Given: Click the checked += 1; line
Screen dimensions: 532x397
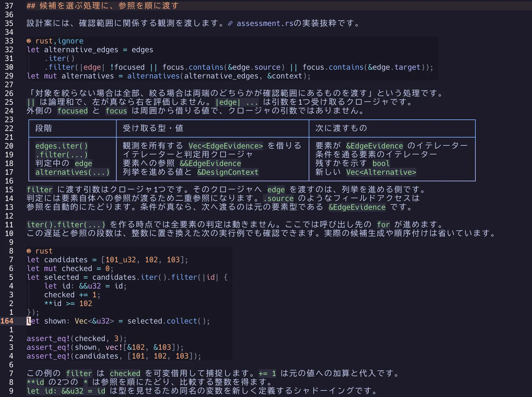Looking at the screenshot, I should pos(72,295).
